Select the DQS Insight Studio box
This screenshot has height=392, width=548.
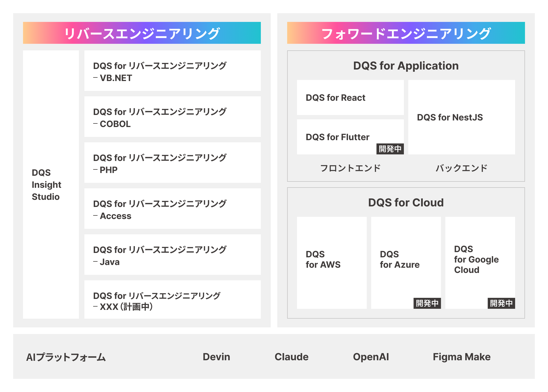pyautogui.click(x=51, y=185)
